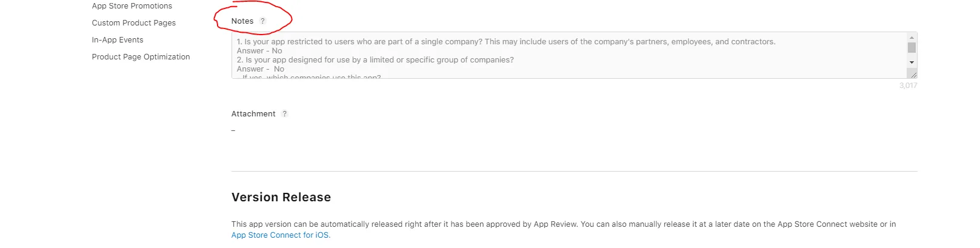The height and width of the screenshot is (248, 980).
Task: Go to In-App Events section
Action: click(118, 40)
